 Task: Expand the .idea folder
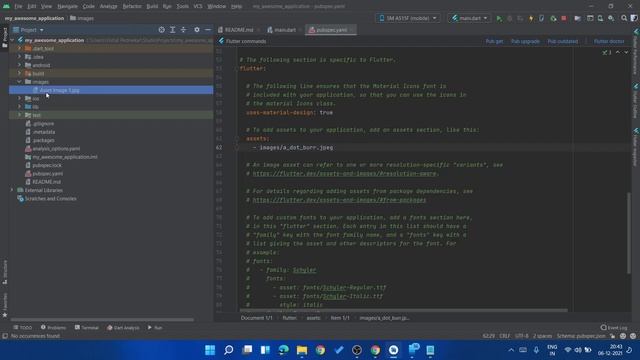[19, 57]
